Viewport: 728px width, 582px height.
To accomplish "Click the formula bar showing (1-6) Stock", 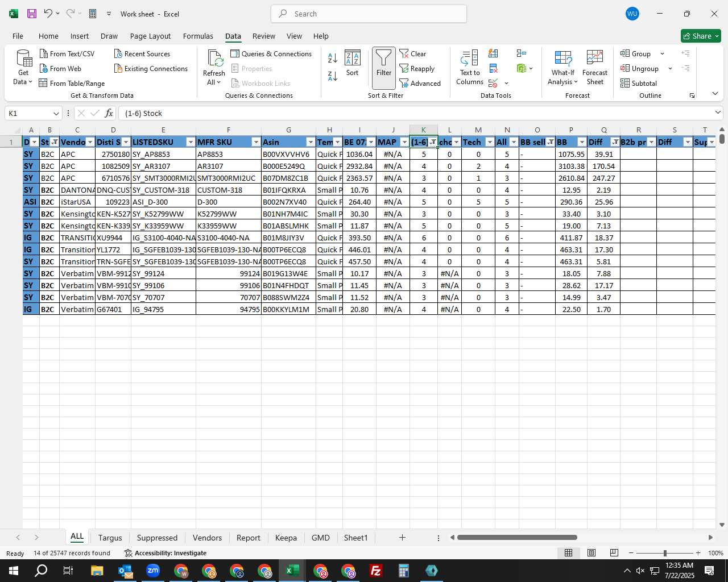I will coord(415,113).
